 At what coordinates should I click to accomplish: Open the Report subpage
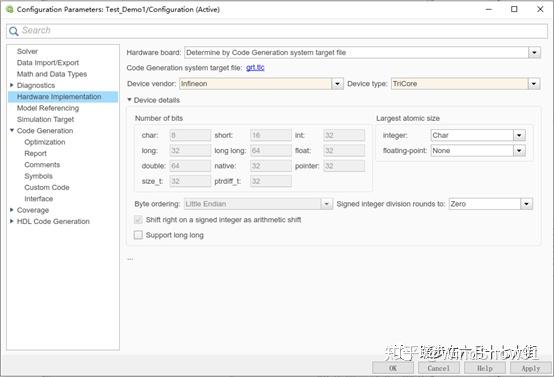point(35,153)
